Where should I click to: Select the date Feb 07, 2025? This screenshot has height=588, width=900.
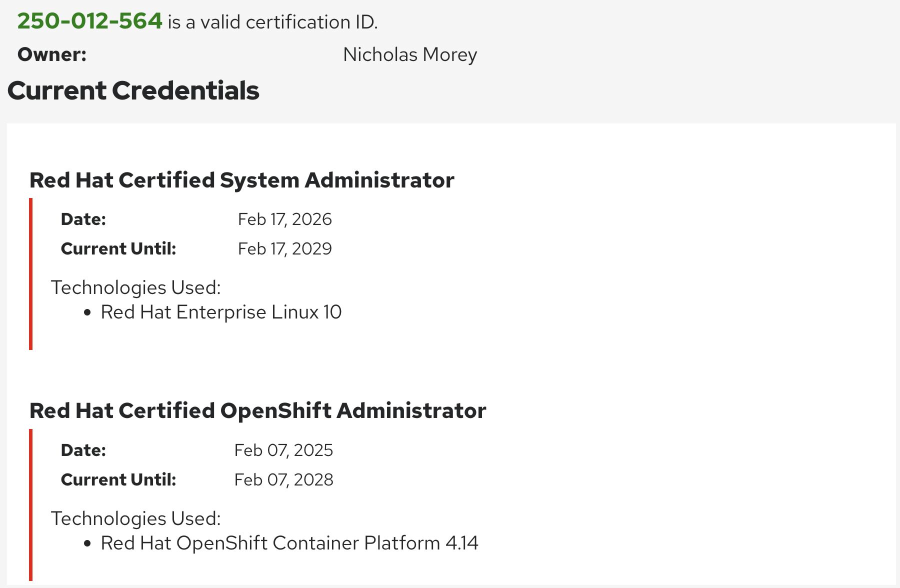coord(283,450)
